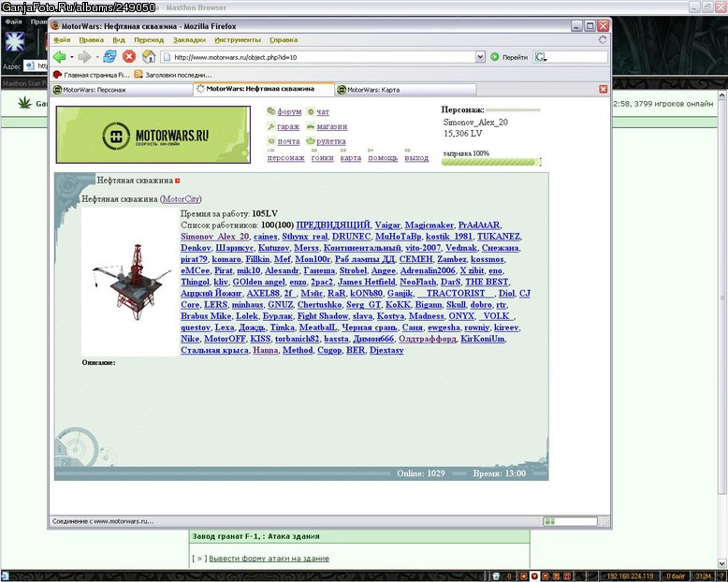The width and height of the screenshot is (728, 582).
Task: Open the Инструменты menu
Action: point(238,40)
